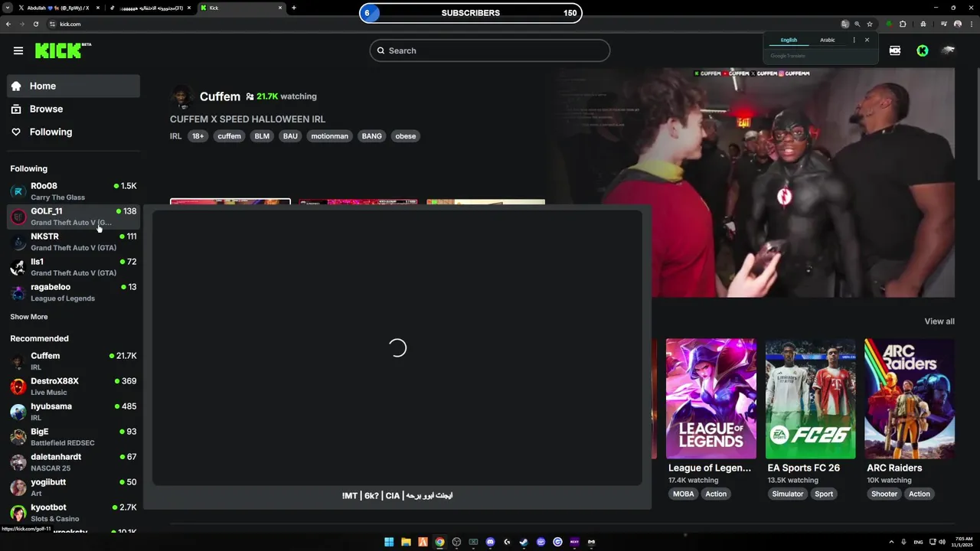Screen dimensions: 980x551
Task: Open ragabeloo channel in the Following list
Action: pos(73,292)
